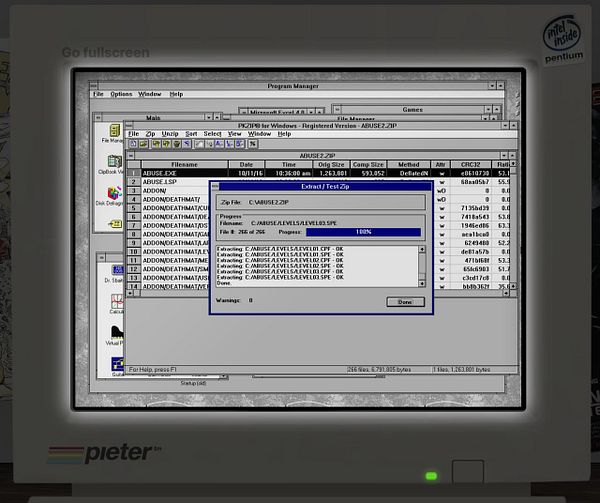Open the Help menu in PKZIP
Image resolution: width=600 pixels, height=503 pixels.
pos(284,134)
